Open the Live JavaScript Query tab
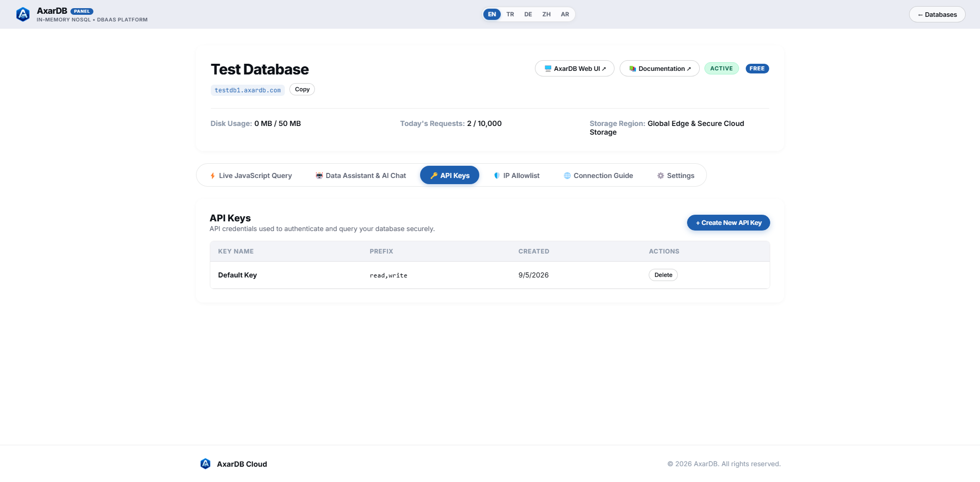 point(251,175)
